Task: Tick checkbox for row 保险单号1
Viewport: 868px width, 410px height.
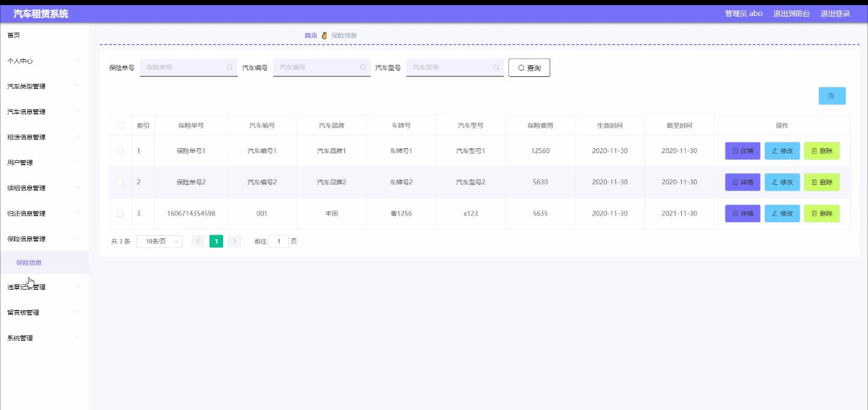Action: pos(120,151)
